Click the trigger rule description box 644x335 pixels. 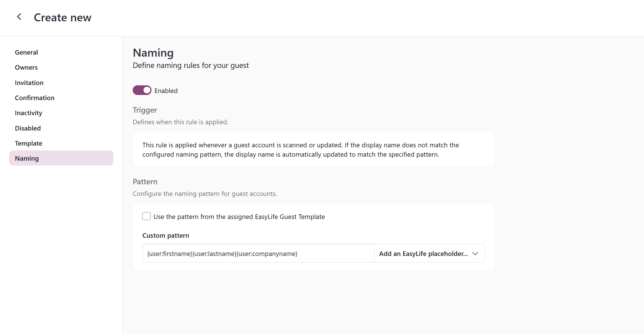coord(313,150)
